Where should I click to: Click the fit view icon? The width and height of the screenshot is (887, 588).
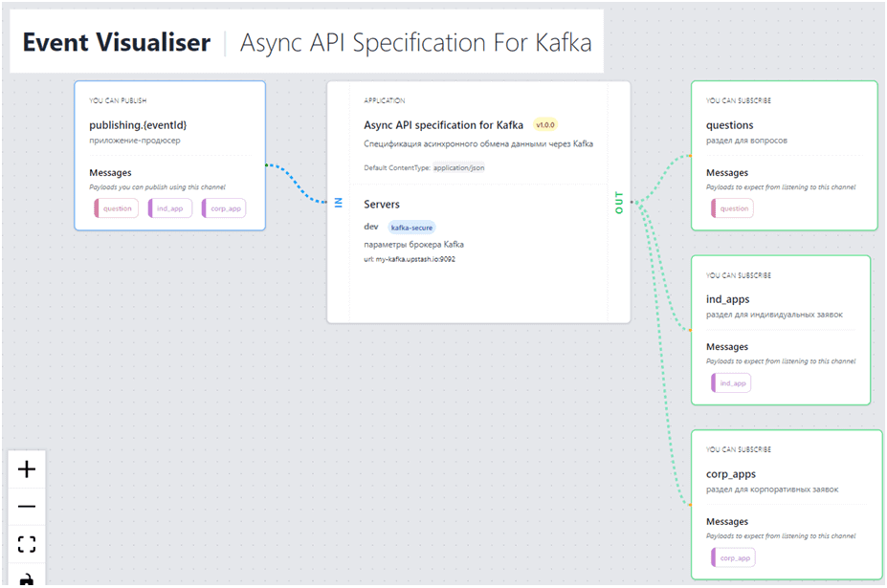coord(27,544)
